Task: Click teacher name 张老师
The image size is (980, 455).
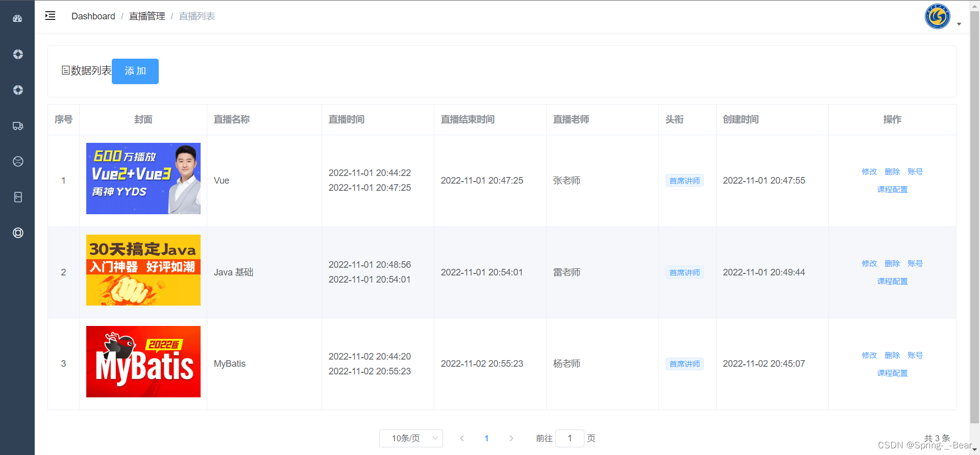Action: [x=567, y=181]
